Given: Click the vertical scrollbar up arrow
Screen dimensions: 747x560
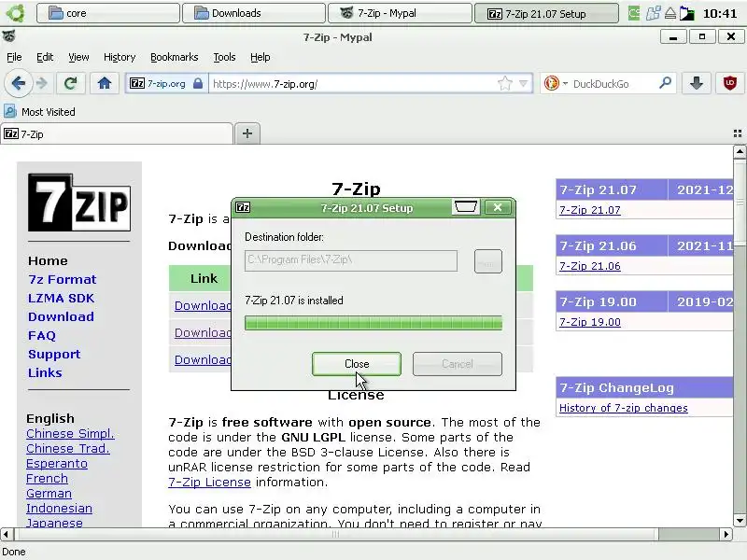Looking at the screenshot, I should 740,152.
